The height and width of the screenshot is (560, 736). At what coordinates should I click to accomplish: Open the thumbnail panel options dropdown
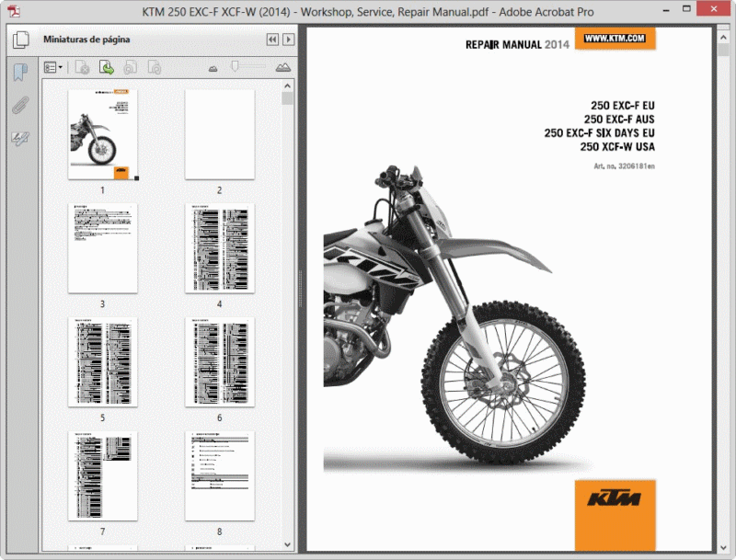pos(53,67)
